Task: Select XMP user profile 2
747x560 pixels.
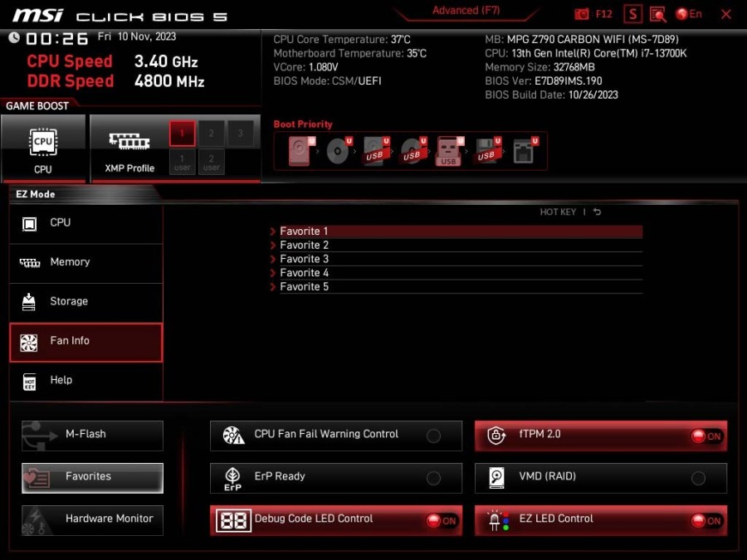Action: click(x=211, y=163)
